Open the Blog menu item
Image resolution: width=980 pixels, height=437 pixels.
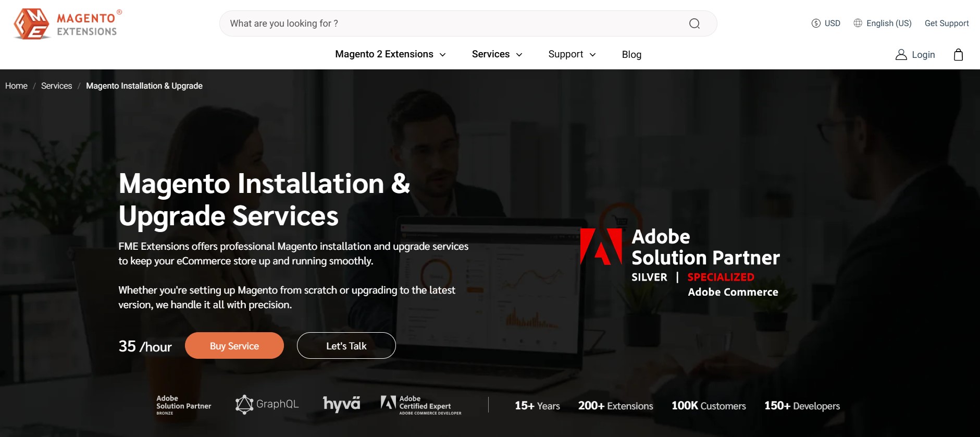tap(631, 55)
